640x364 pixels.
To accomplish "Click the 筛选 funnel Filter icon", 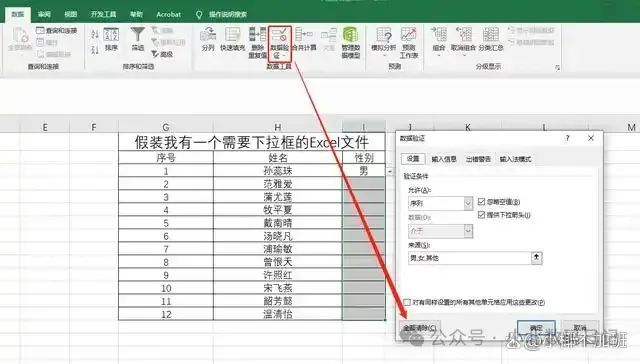I will (138, 39).
